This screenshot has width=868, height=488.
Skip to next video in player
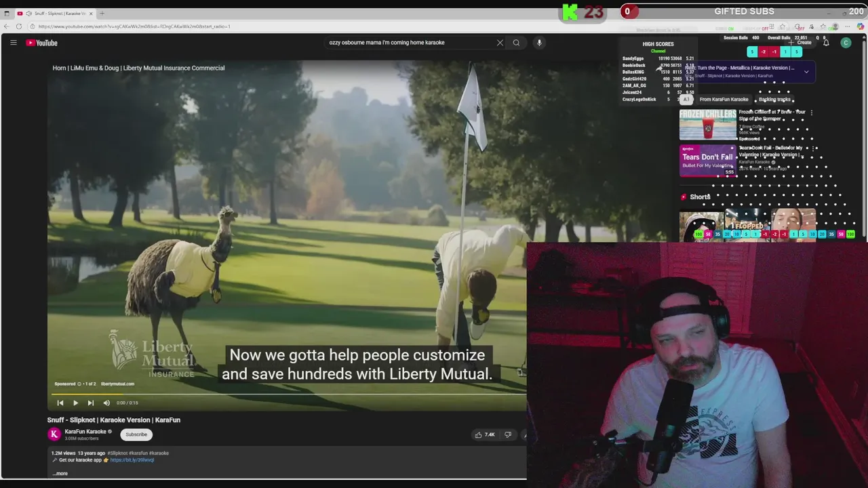pos(90,403)
